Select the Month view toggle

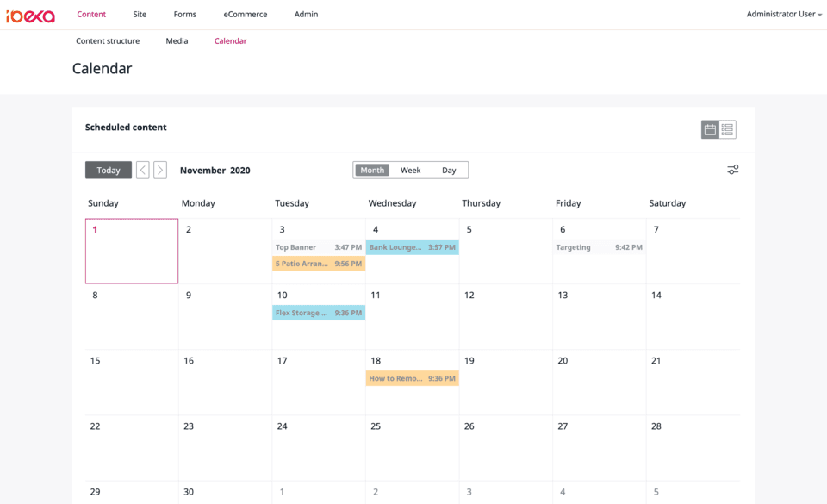(x=372, y=171)
